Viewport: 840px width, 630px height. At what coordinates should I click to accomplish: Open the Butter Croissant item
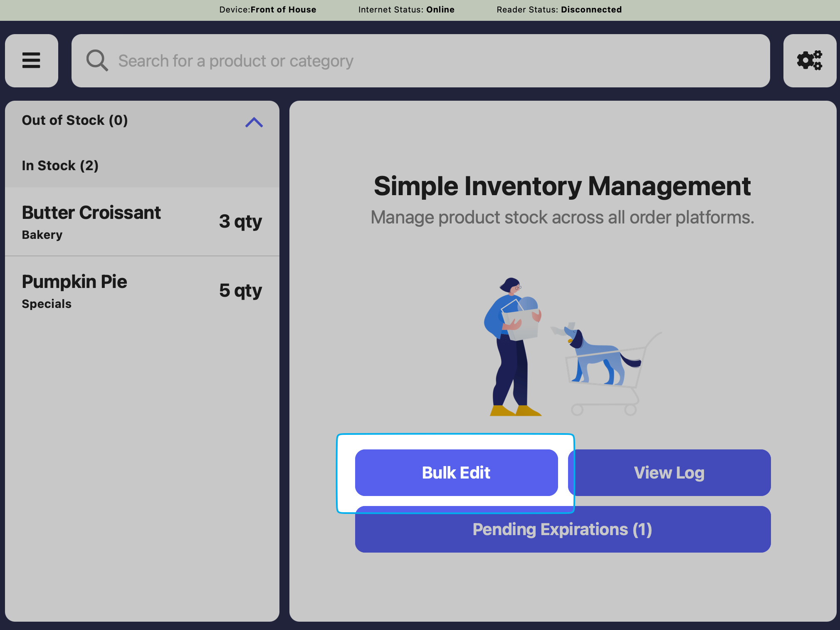[x=91, y=213]
